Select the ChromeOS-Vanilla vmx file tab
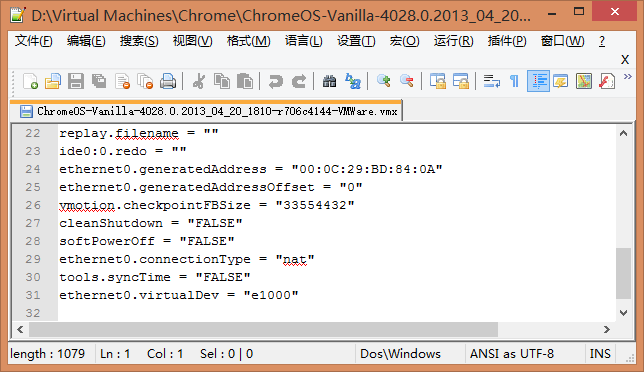 click(206, 111)
